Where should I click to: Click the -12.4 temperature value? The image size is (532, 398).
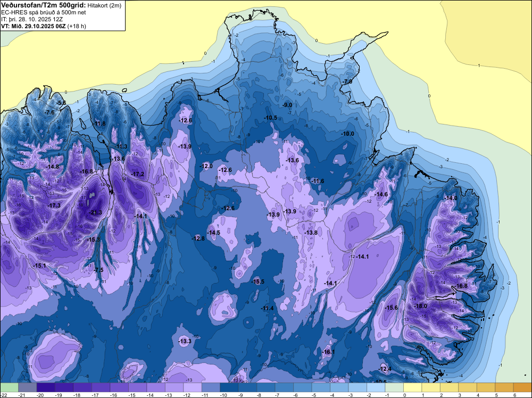(385, 369)
